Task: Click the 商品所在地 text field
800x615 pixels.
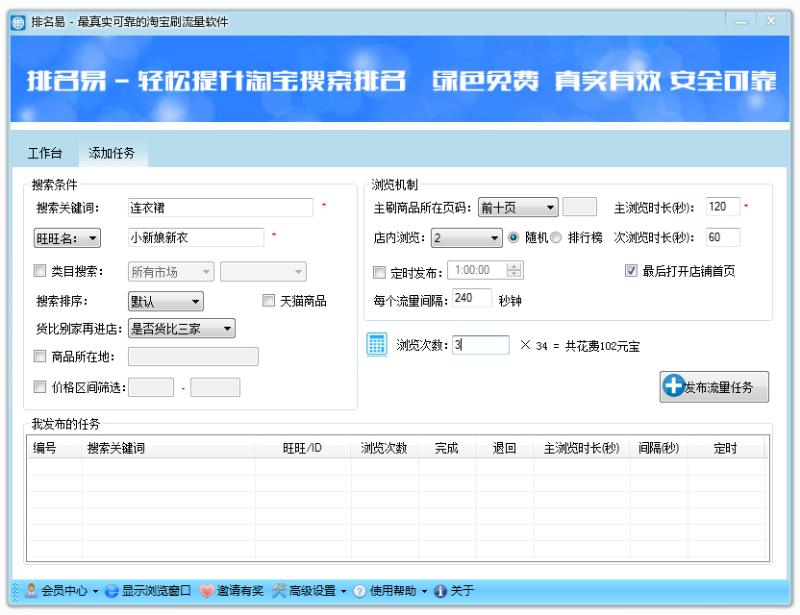Action: click(x=193, y=356)
